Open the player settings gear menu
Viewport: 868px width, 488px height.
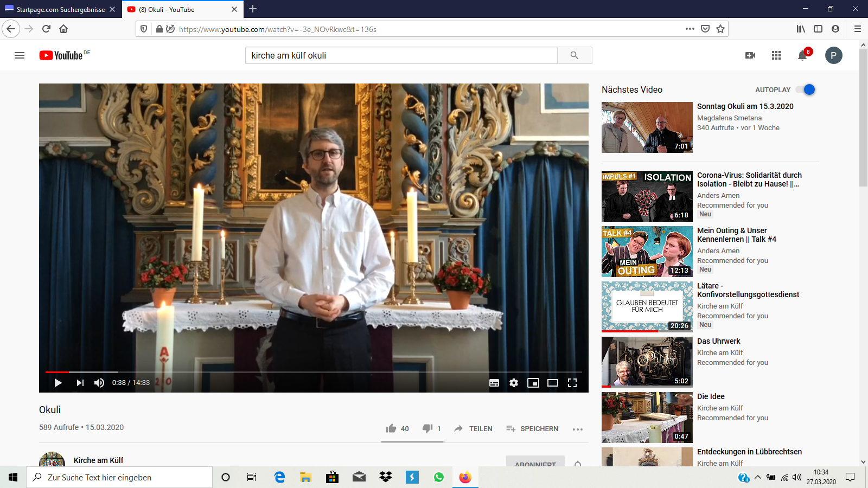tap(514, 383)
